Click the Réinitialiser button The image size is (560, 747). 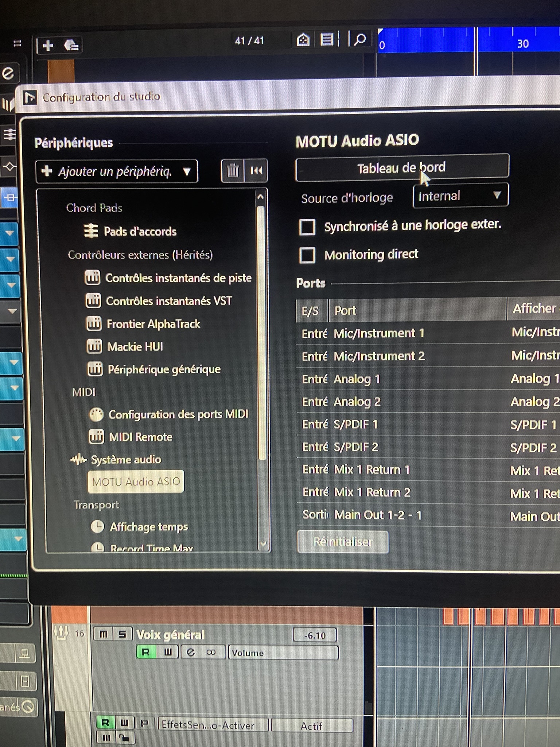343,542
